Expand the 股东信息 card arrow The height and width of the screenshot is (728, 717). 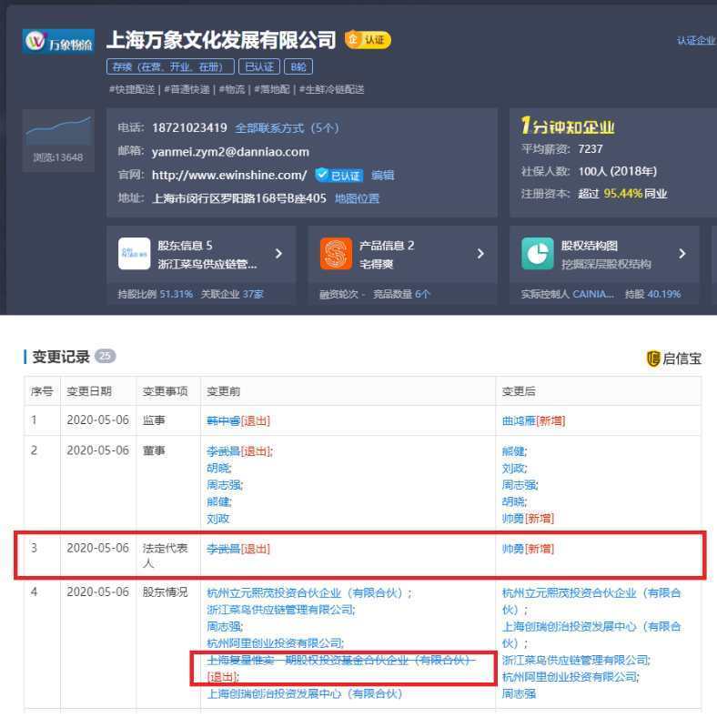pos(278,254)
